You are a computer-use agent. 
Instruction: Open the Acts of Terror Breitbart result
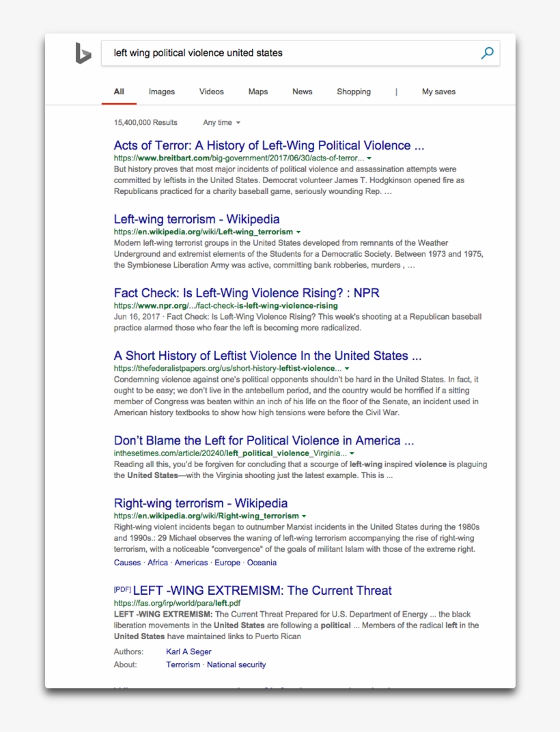click(x=269, y=145)
